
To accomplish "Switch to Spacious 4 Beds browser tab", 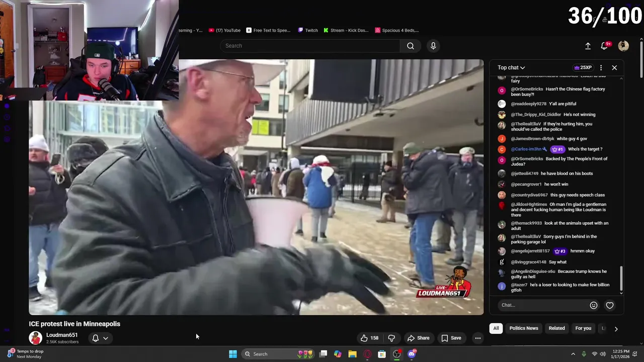I will tap(397, 30).
